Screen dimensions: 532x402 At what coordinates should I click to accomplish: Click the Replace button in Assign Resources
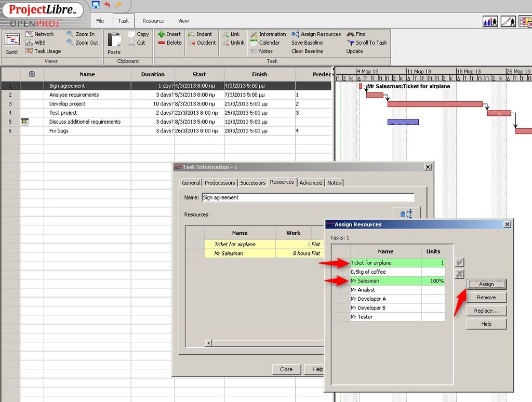pos(486,311)
